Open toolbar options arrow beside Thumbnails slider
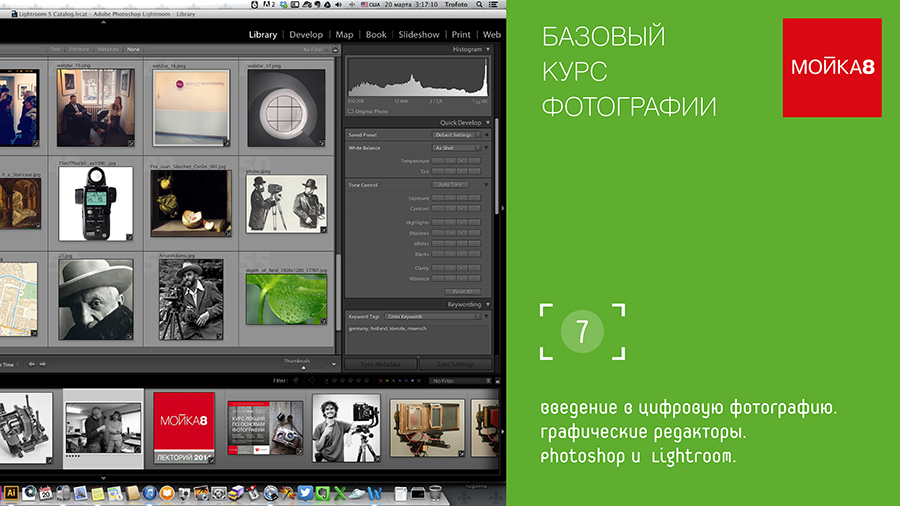 point(333,364)
